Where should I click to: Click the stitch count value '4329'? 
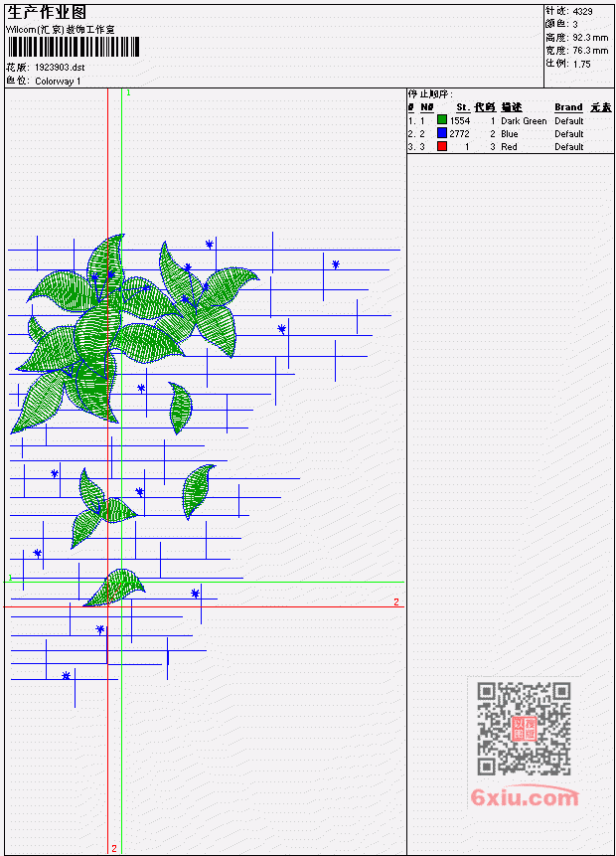[x=583, y=11]
